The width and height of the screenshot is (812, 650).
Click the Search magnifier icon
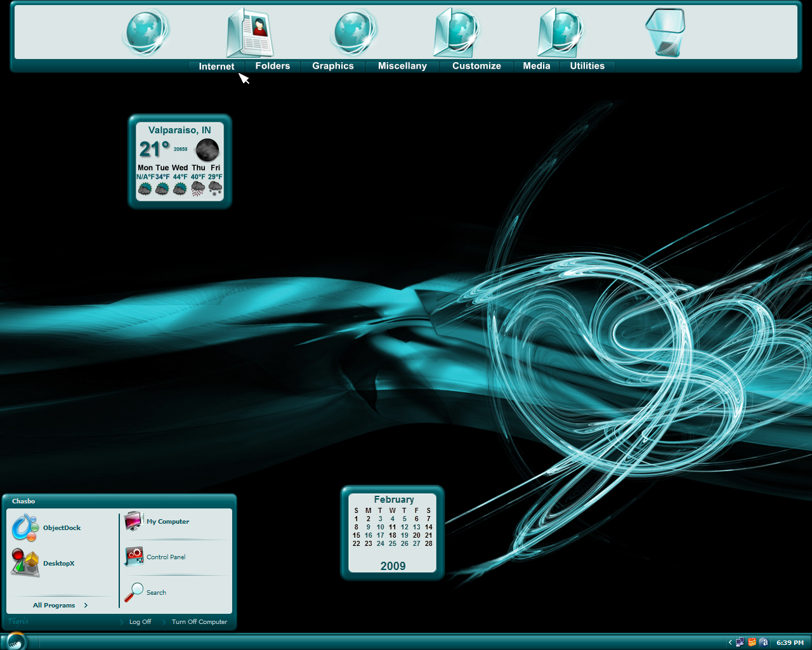pyautogui.click(x=134, y=592)
